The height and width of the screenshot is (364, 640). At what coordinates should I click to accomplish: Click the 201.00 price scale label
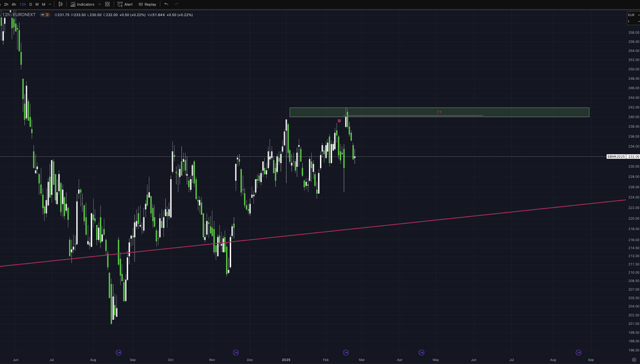(634, 324)
